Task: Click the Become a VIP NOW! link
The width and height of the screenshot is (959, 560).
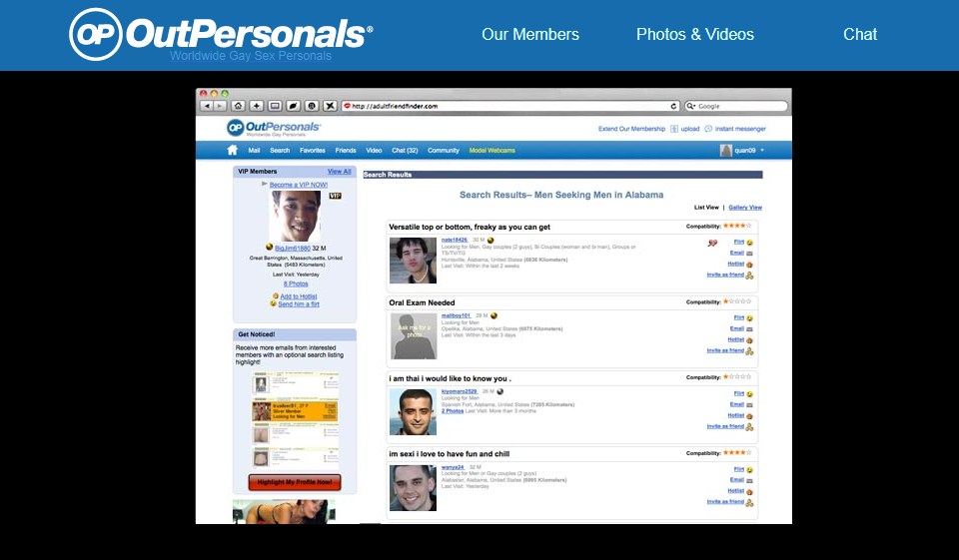Action: [298, 185]
